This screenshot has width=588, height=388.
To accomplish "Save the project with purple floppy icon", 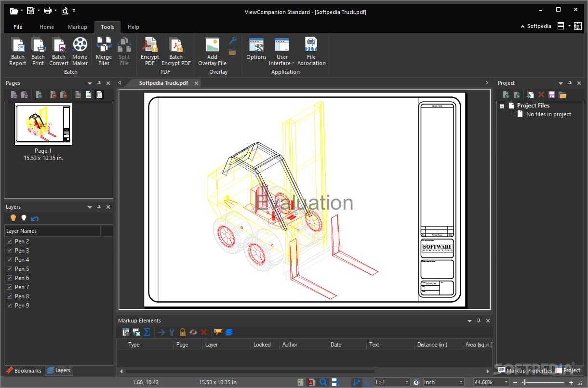I will pos(551,95).
